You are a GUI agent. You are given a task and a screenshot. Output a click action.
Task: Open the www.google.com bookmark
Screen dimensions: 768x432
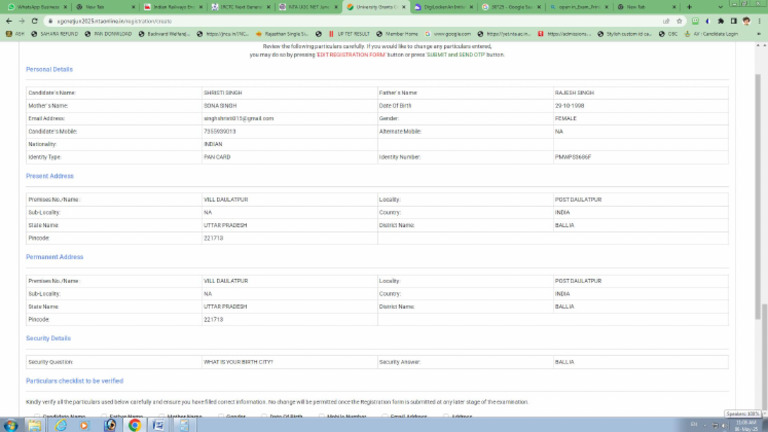point(448,34)
